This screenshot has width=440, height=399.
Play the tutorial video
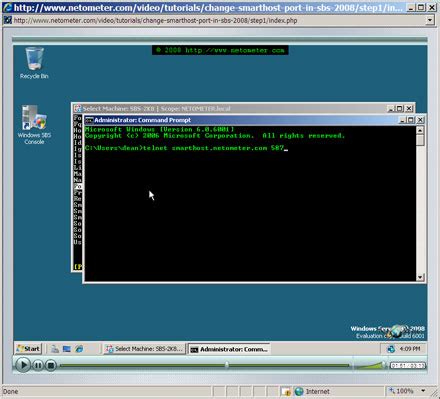[x=23, y=365]
